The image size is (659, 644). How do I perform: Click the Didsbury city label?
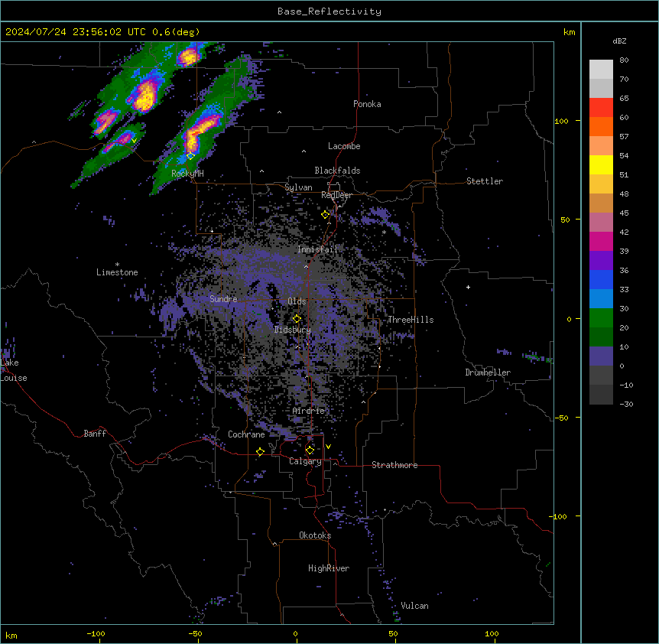(293, 330)
